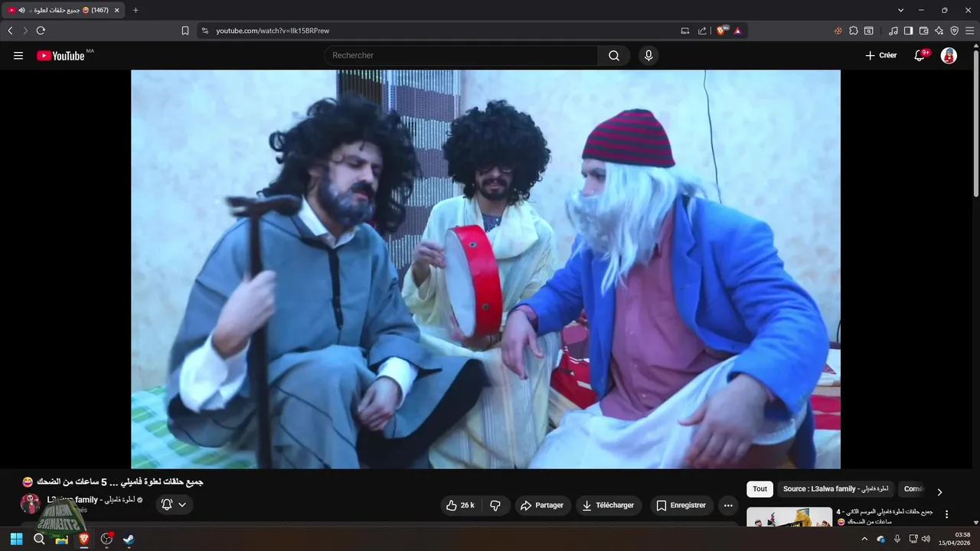The height and width of the screenshot is (551, 980).
Task: Open options menu for suggested video
Action: click(946, 515)
